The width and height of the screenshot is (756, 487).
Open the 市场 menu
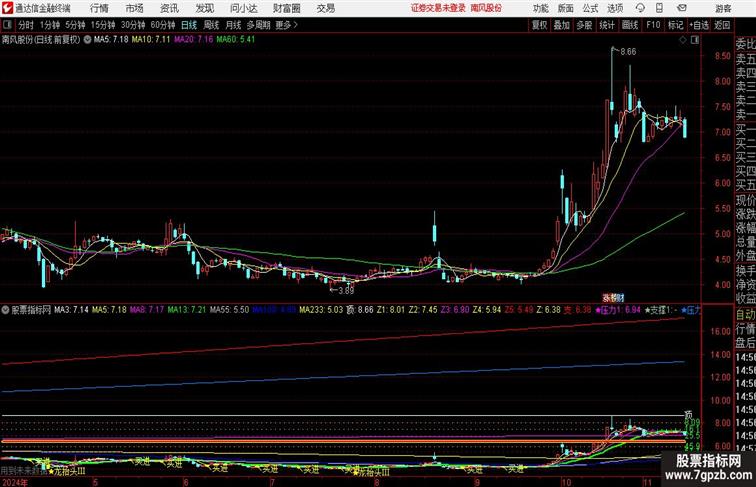click(135, 8)
